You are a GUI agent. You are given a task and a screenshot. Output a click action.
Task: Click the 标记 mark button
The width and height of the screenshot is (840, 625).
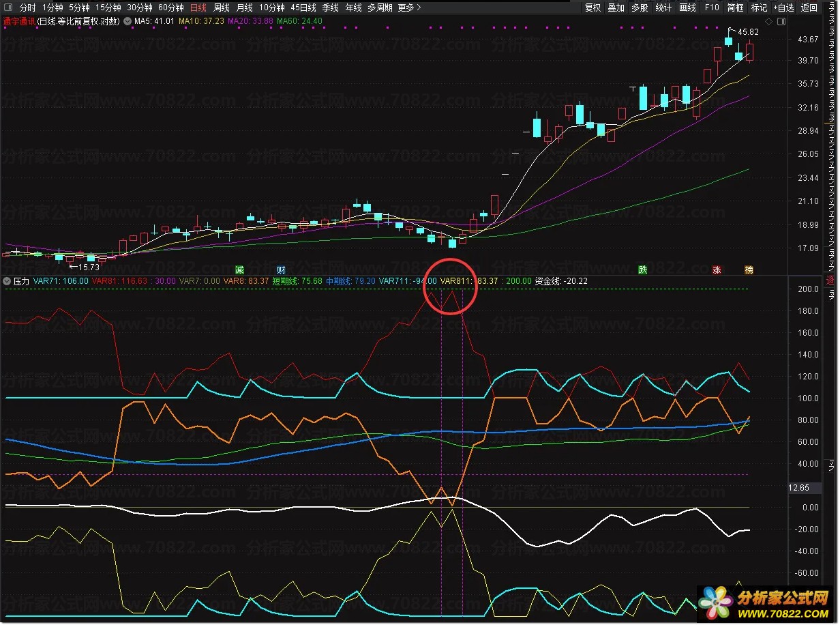pos(759,8)
